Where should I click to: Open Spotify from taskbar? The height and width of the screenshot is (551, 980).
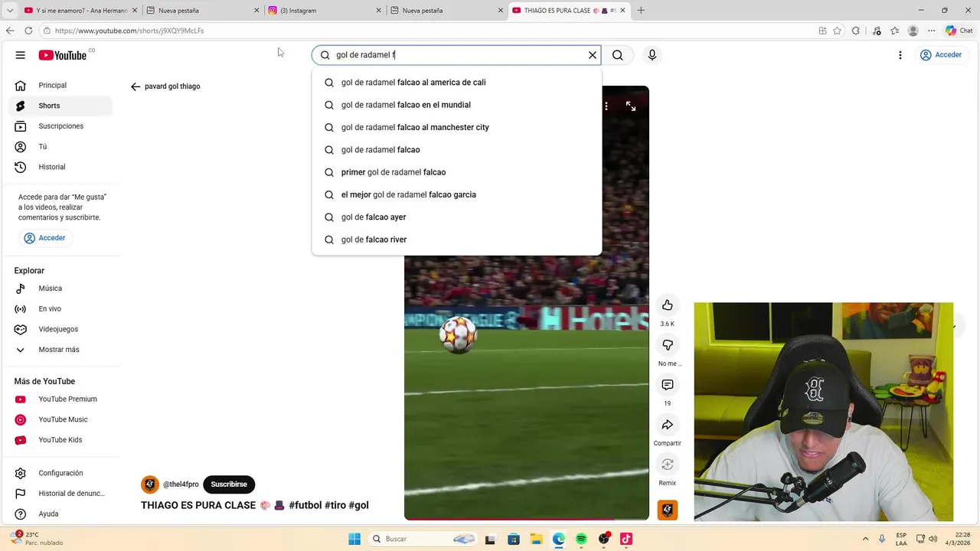tap(581, 539)
